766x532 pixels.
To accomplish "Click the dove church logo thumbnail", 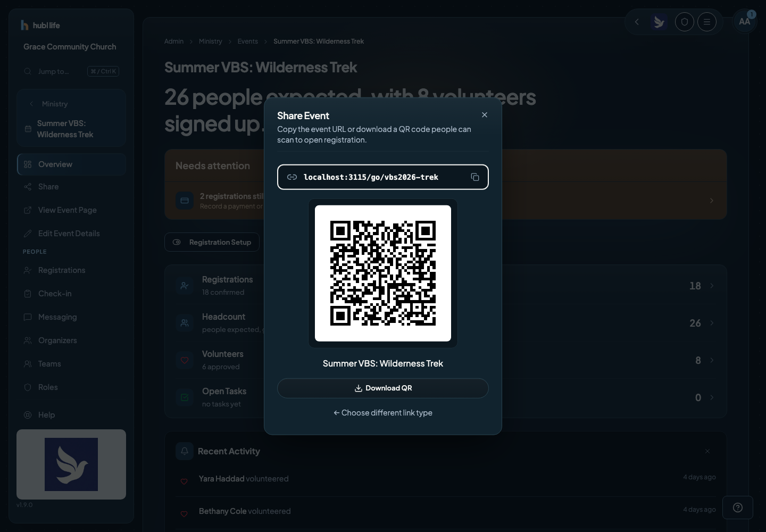I will [x=71, y=464].
